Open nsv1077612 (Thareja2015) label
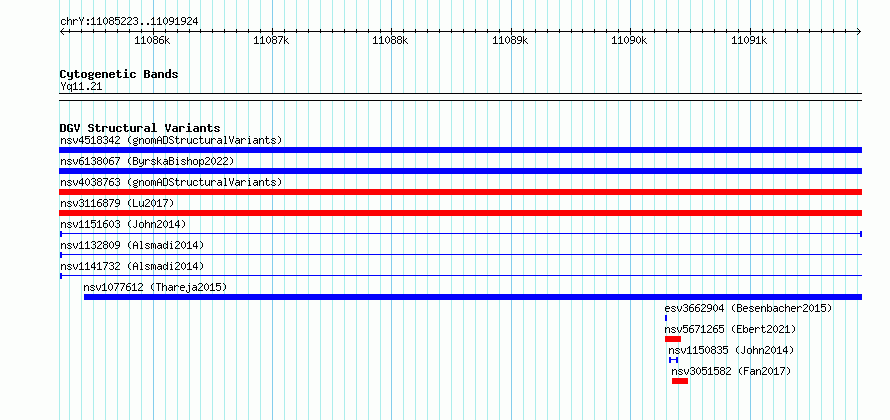 coord(156,287)
